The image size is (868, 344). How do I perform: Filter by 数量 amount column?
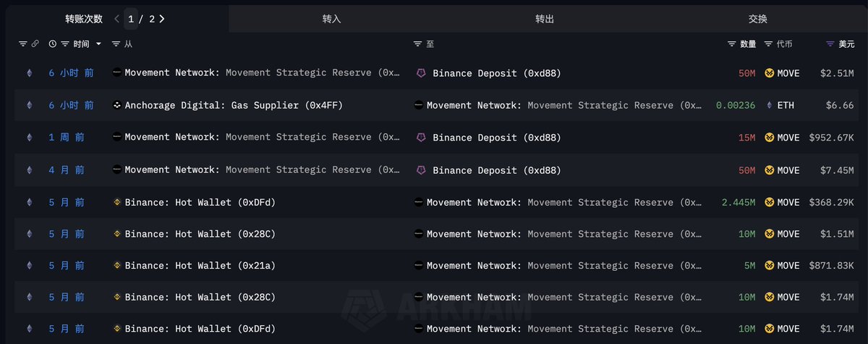[732, 44]
